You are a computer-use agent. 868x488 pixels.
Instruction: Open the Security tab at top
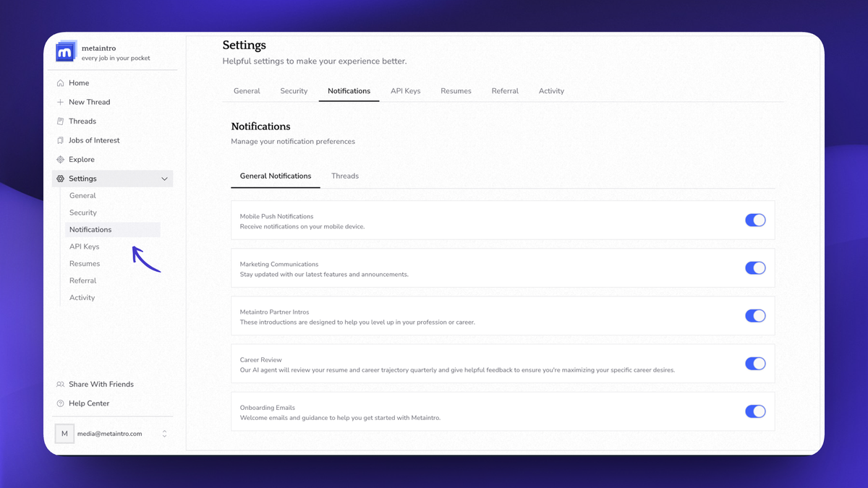294,91
